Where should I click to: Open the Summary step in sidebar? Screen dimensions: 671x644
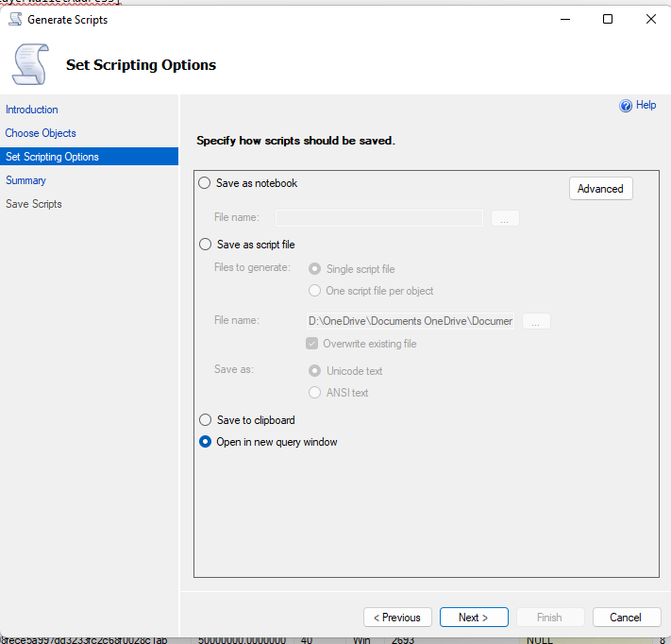click(25, 180)
